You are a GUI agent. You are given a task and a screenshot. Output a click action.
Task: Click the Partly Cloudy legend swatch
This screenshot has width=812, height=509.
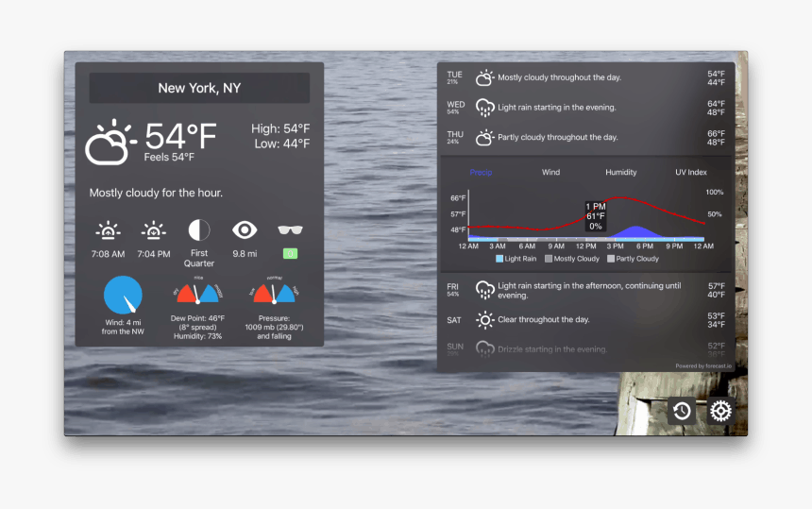(x=611, y=259)
